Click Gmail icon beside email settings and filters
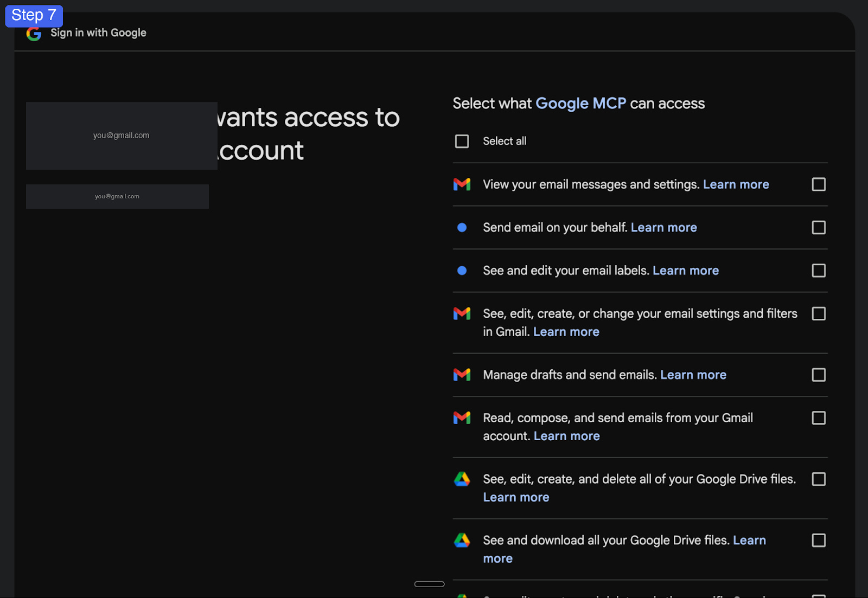The height and width of the screenshot is (598, 868). coord(462,313)
